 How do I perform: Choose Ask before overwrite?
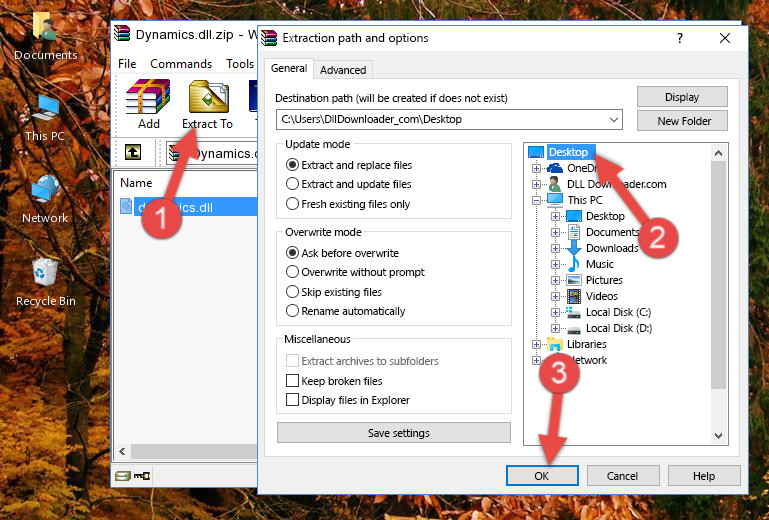point(292,253)
